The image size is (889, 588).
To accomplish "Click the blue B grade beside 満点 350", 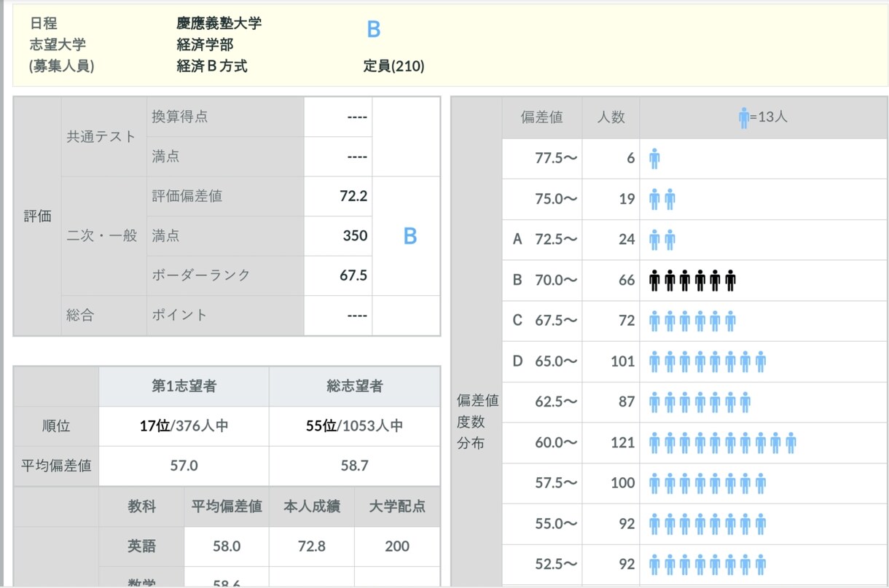I will pyautogui.click(x=410, y=236).
